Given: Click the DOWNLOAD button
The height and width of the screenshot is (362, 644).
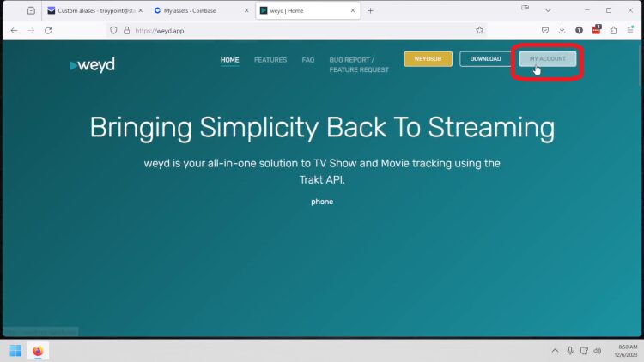Looking at the screenshot, I should click(485, 58).
